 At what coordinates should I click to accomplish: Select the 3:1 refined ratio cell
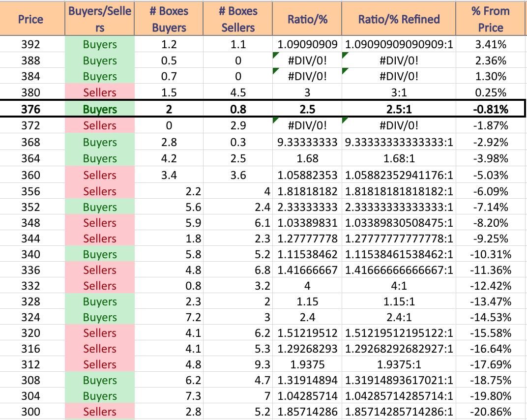[399, 92]
